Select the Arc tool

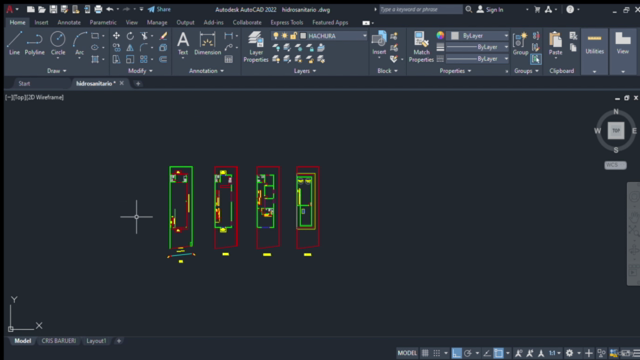tap(80, 43)
